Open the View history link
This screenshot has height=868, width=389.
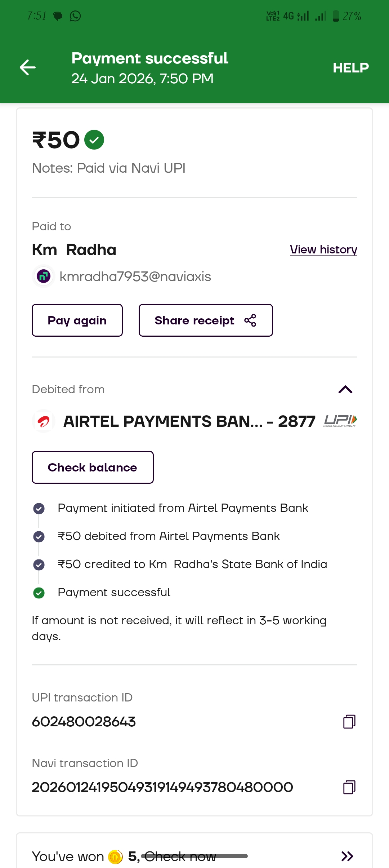[323, 249]
